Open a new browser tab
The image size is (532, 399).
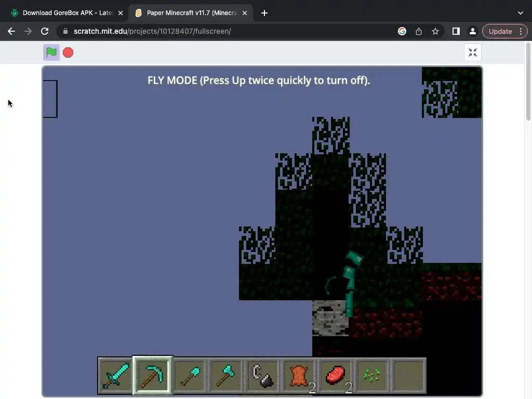click(x=264, y=13)
